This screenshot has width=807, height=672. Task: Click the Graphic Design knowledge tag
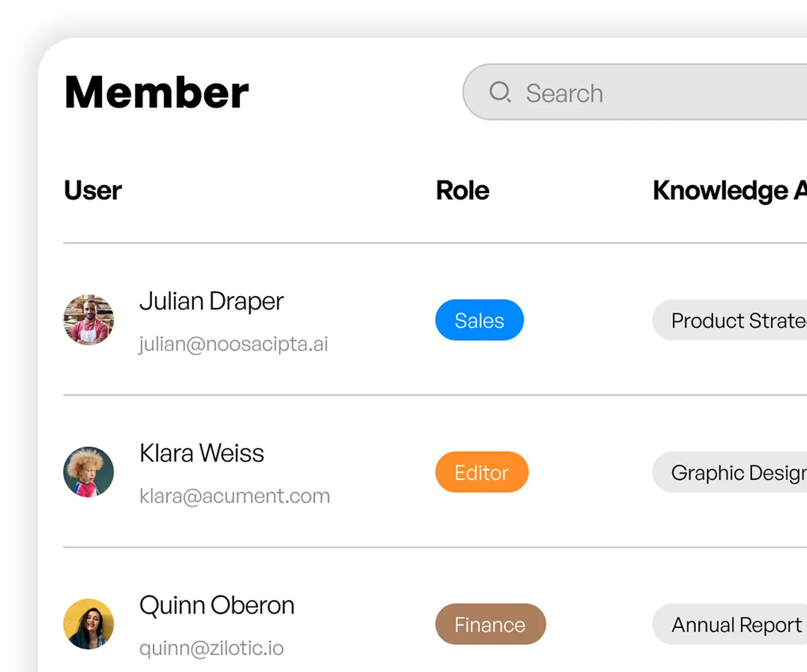(x=730, y=472)
